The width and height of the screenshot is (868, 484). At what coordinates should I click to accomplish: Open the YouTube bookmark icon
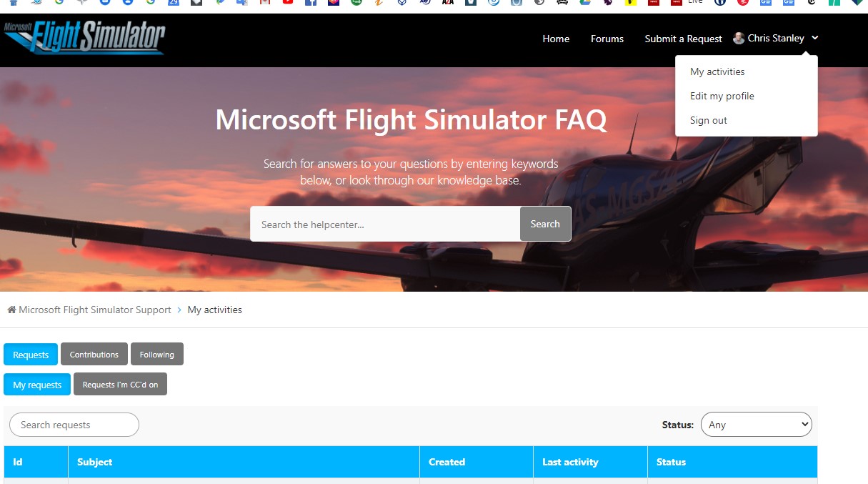(x=287, y=3)
